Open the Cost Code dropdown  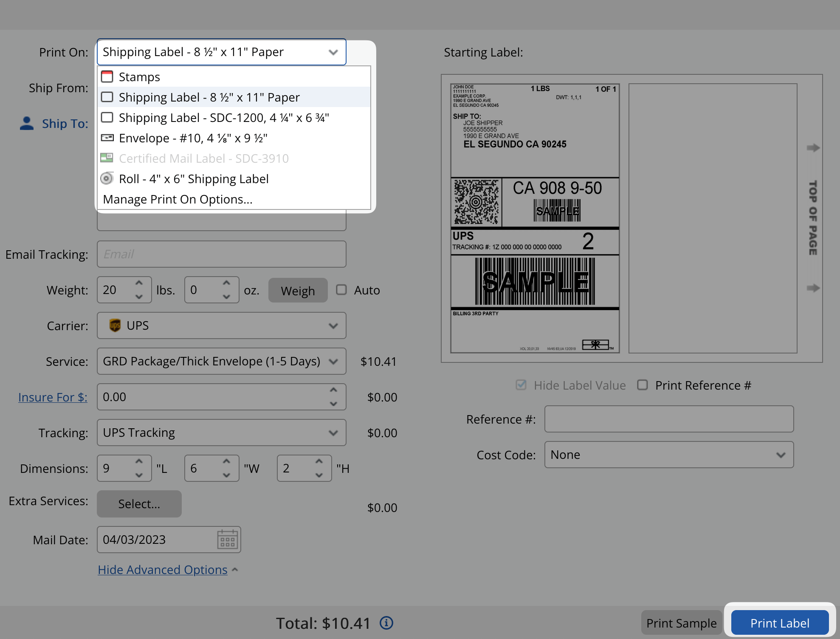tap(781, 455)
